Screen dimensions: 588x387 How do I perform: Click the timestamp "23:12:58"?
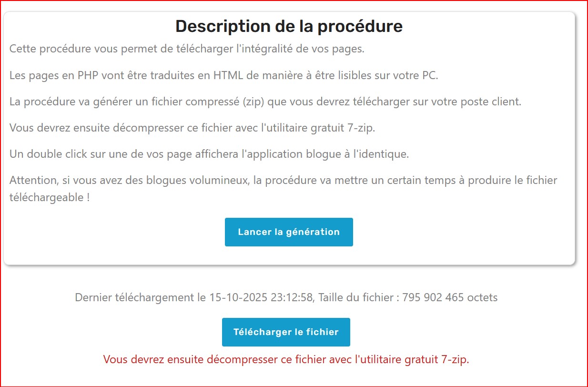pyautogui.click(x=292, y=298)
